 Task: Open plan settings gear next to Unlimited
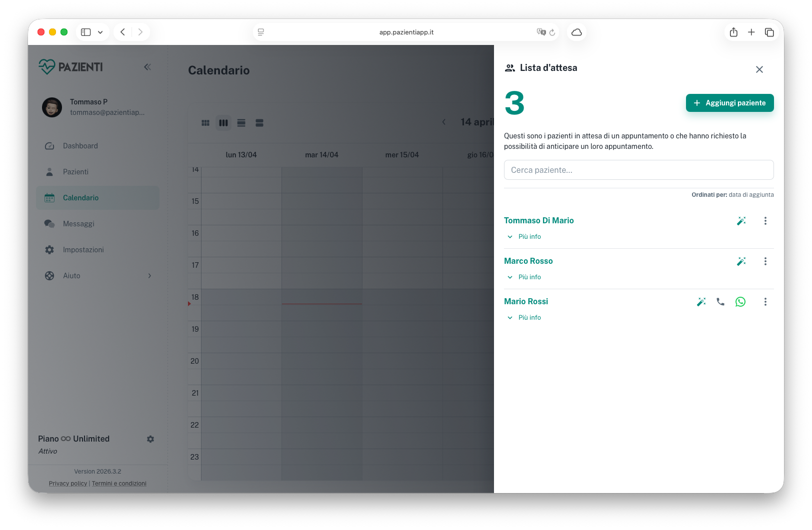pyautogui.click(x=150, y=439)
